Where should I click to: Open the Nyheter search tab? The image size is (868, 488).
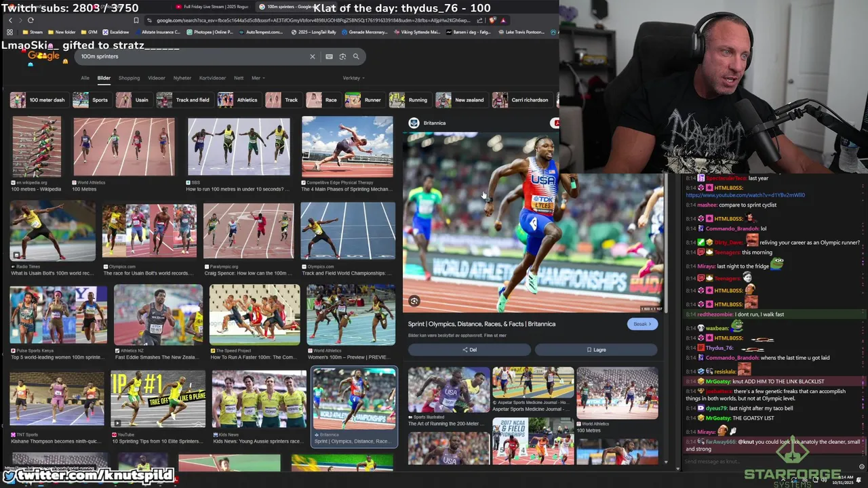[x=182, y=78]
